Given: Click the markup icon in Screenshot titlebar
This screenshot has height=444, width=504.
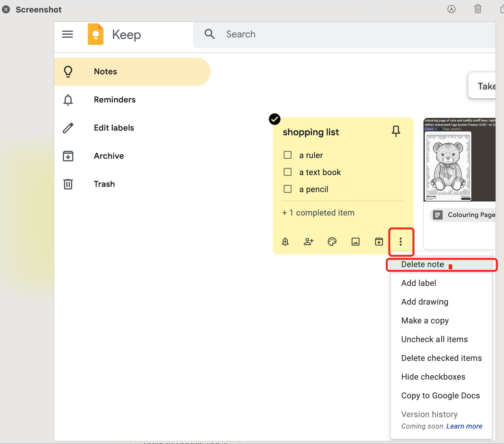Looking at the screenshot, I should tap(451, 9).
